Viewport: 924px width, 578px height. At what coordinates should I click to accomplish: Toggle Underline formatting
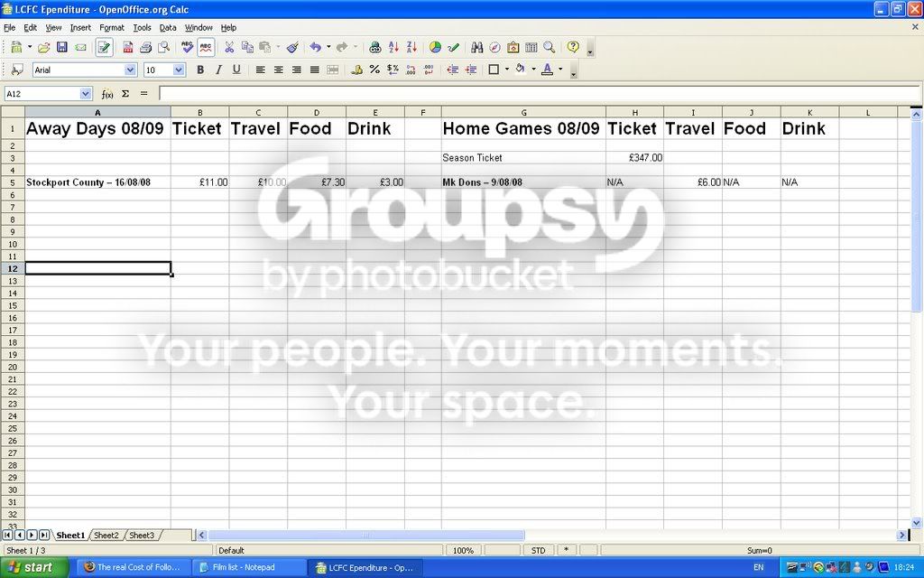(237, 70)
